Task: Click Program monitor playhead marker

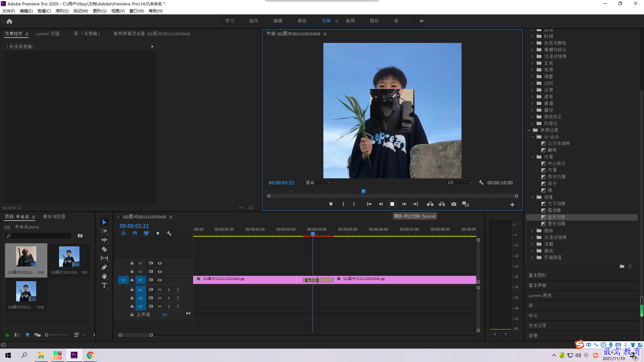Action: pyautogui.click(x=363, y=191)
